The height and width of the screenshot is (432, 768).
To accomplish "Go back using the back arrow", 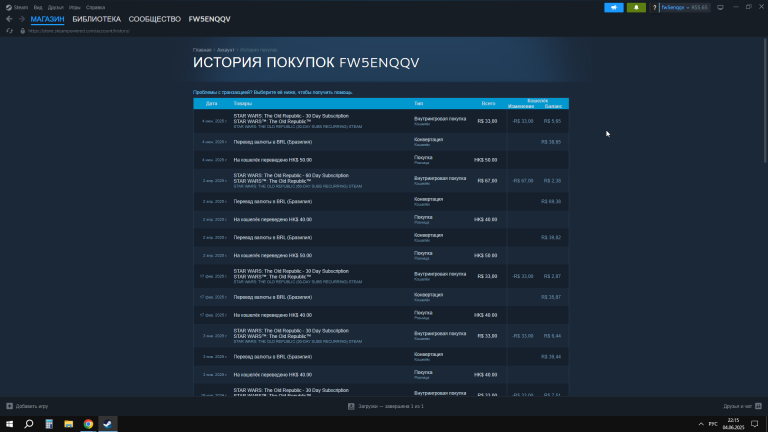I will tap(9, 19).
